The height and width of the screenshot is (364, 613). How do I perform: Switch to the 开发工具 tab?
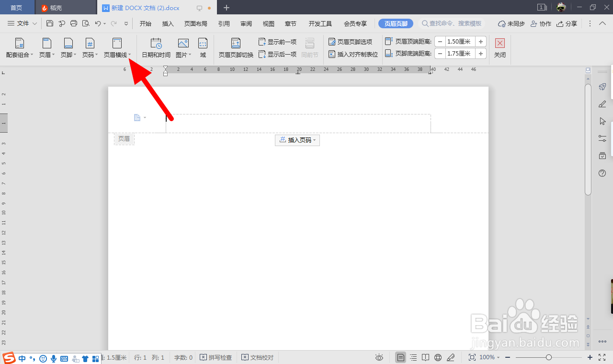coord(320,23)
